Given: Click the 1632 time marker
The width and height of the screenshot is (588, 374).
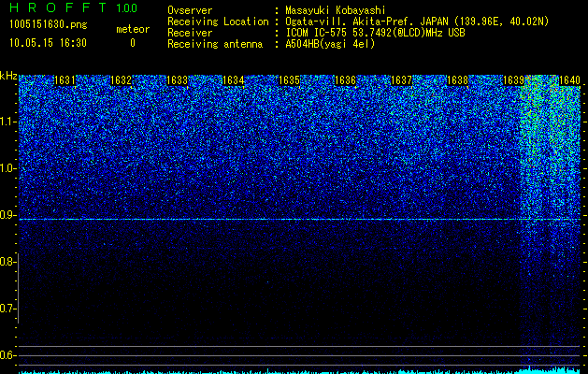Looking at the screenshot, I should 122,80.
